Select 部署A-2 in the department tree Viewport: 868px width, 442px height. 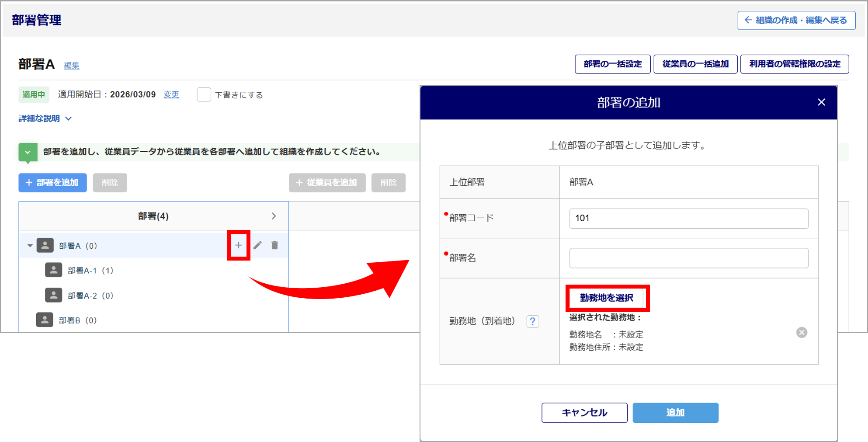(x=90, y=296)
